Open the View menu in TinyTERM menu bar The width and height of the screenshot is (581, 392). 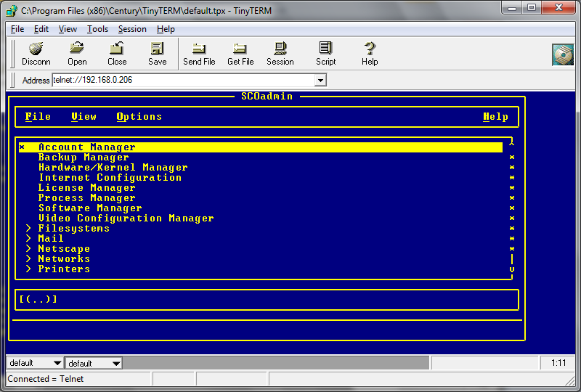pos(68,29)
